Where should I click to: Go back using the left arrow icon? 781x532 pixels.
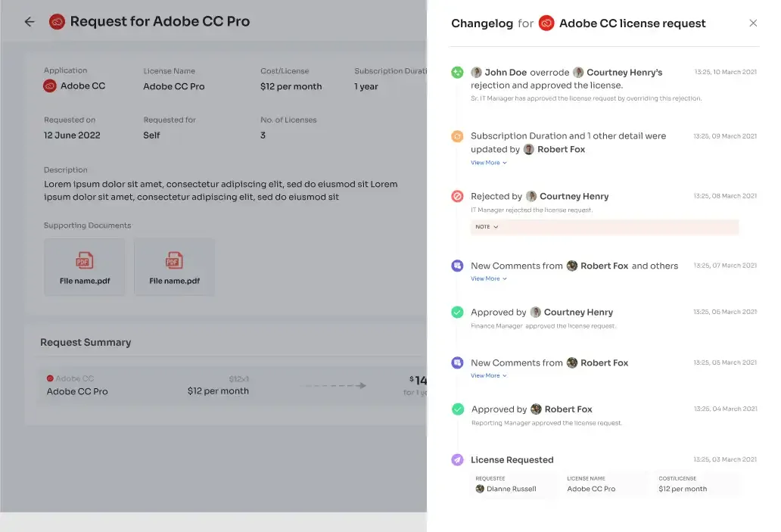30,21
